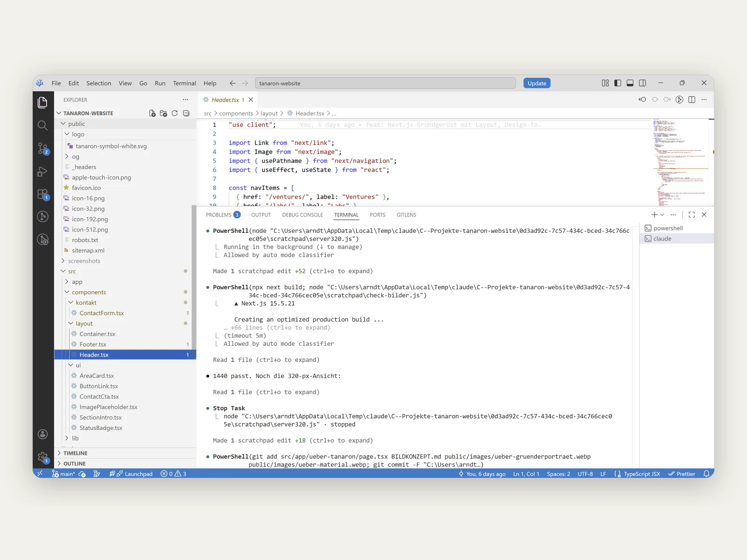The width and height of the screenshot is (747, 560).
Task: Collapse all folders in explorer
Action: [x=186, y=113]
